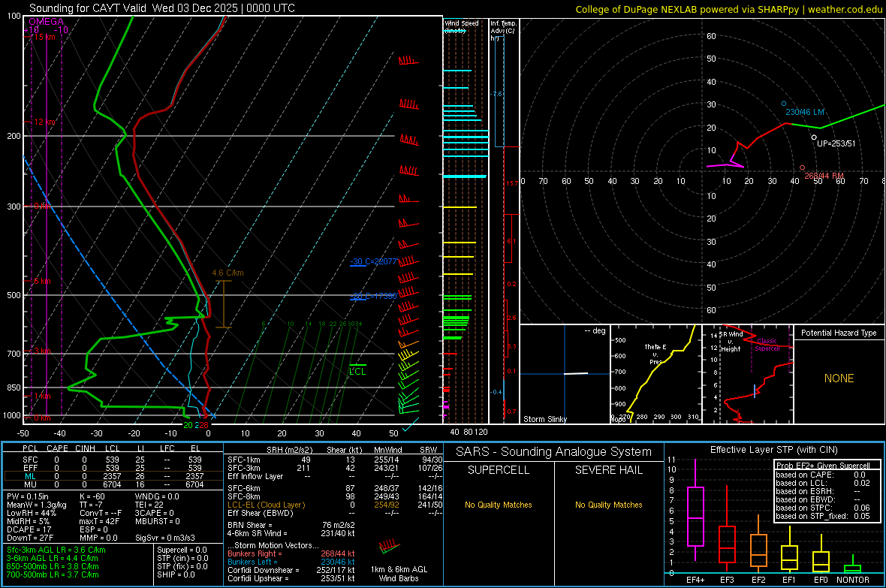Viewport: 886px width, 588px height.
Task: Click the SARS - Sounding Analogue System title
Action: pos(553,452)
